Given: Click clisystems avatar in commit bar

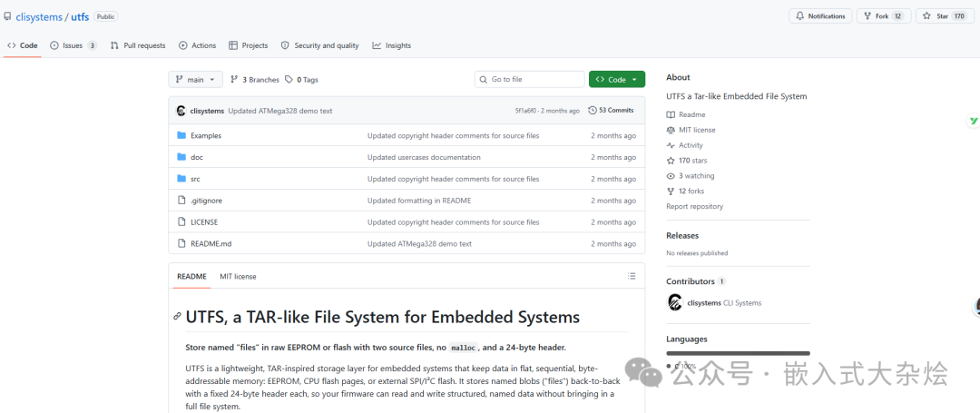Looking at the screenshot, I should (181, 111).
